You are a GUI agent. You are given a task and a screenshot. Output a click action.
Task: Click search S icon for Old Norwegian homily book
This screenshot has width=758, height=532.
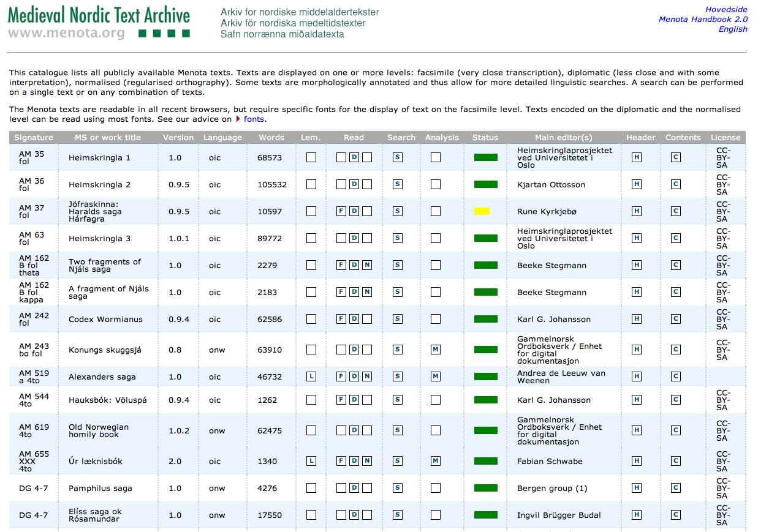tap(398, 430)
